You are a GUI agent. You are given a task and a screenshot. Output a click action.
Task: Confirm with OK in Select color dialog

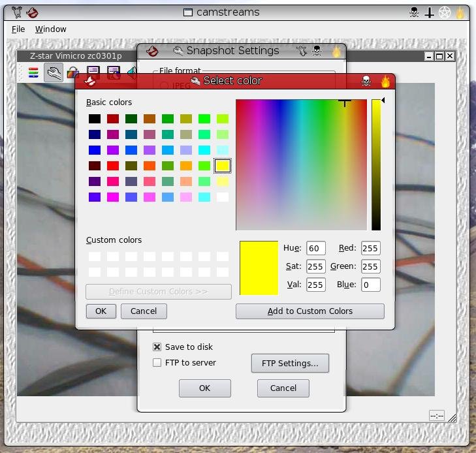[x=101, y=311]
